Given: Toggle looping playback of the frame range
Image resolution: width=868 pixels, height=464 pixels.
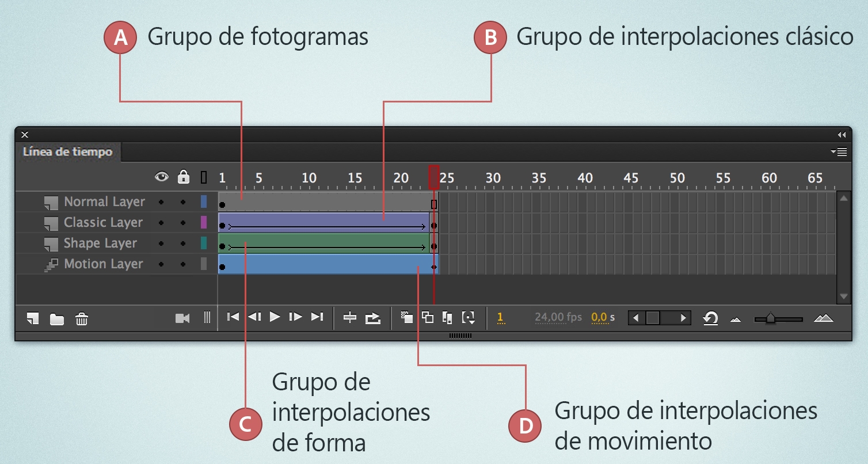Looking at the screenshot, I should tap(373, 317).
